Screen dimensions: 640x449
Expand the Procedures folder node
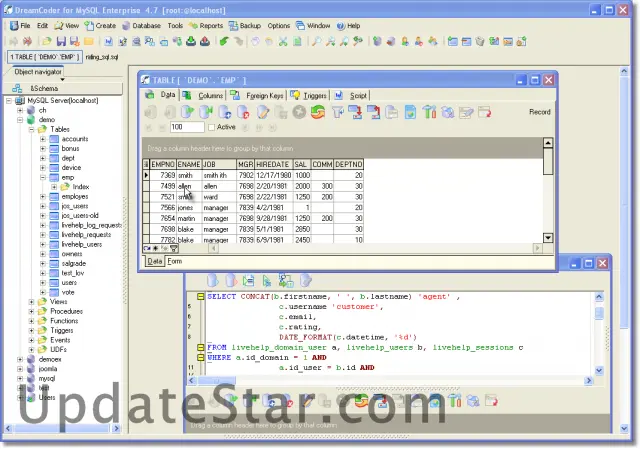[31, 311]
